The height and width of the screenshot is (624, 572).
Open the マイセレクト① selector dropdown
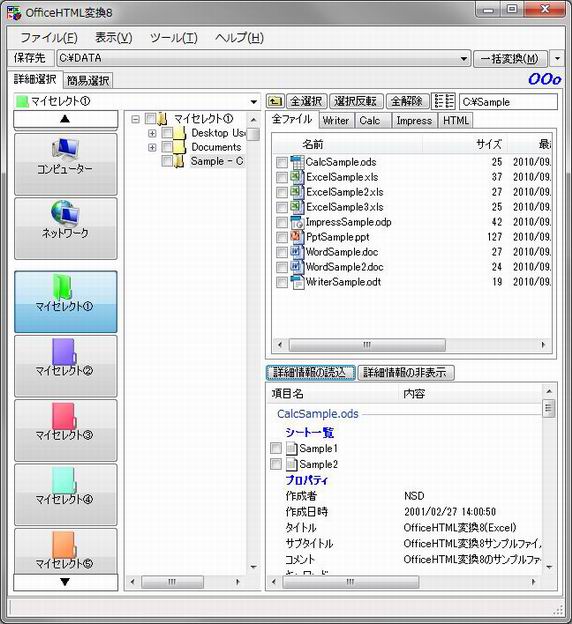tap(254, 102)
